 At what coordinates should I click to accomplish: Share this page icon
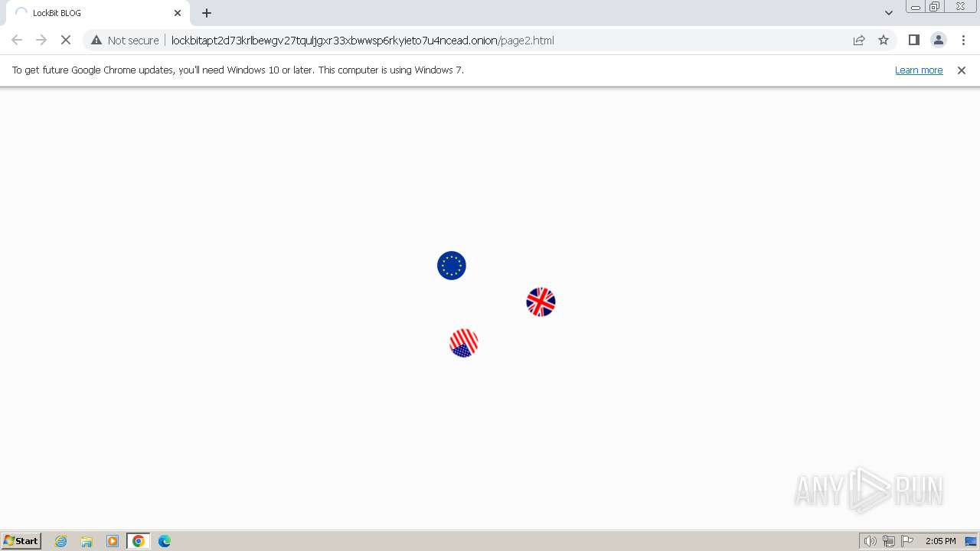pos(859,40)
